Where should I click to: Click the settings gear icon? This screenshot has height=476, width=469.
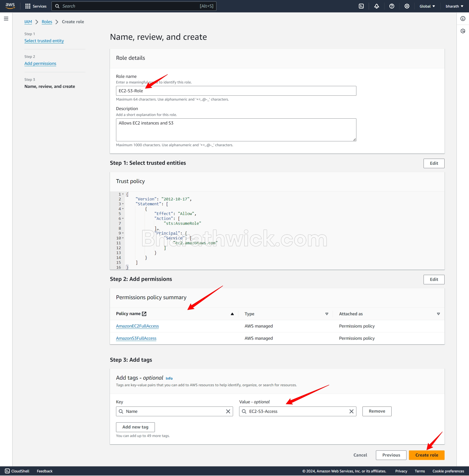pos(406,6)
